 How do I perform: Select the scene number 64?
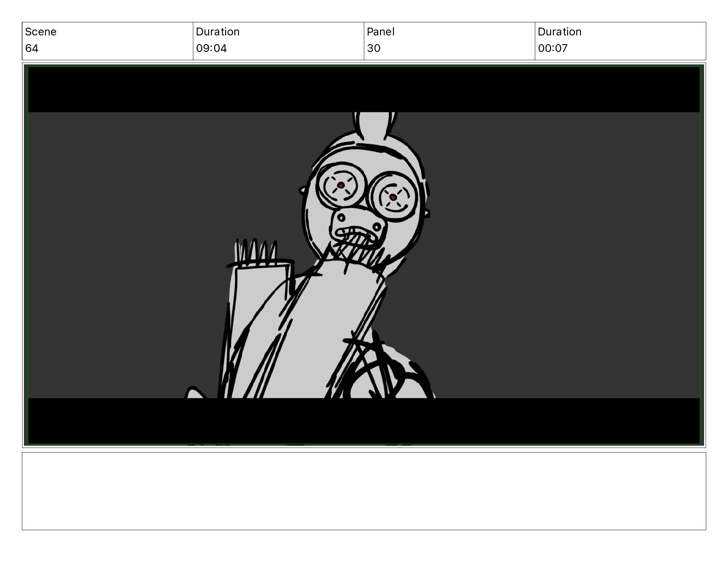pos(32,48)
